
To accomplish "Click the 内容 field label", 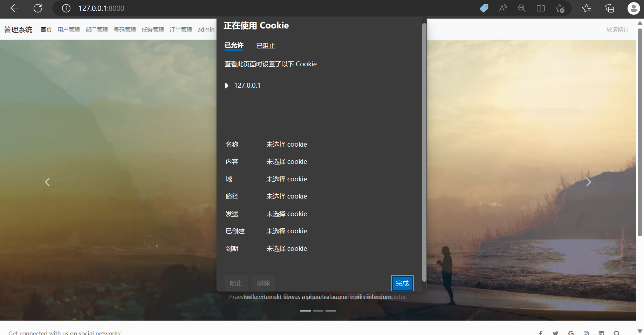I will coord(232,162).
